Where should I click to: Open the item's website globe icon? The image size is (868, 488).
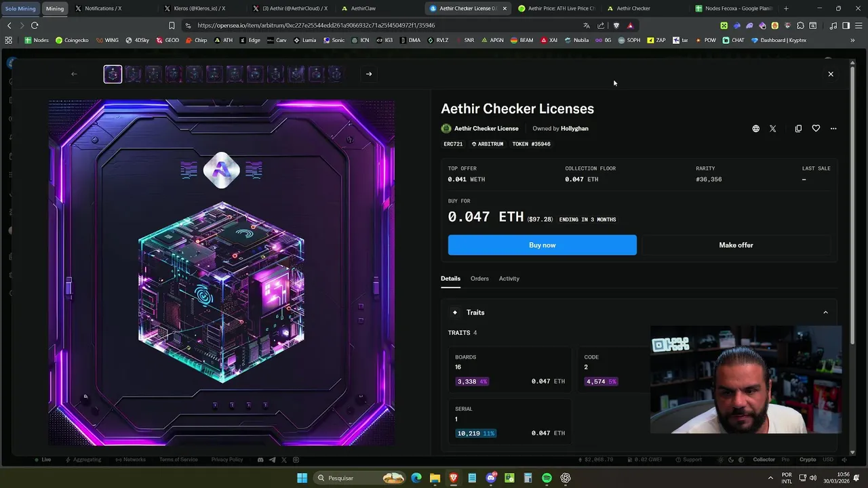click(755, 128)
